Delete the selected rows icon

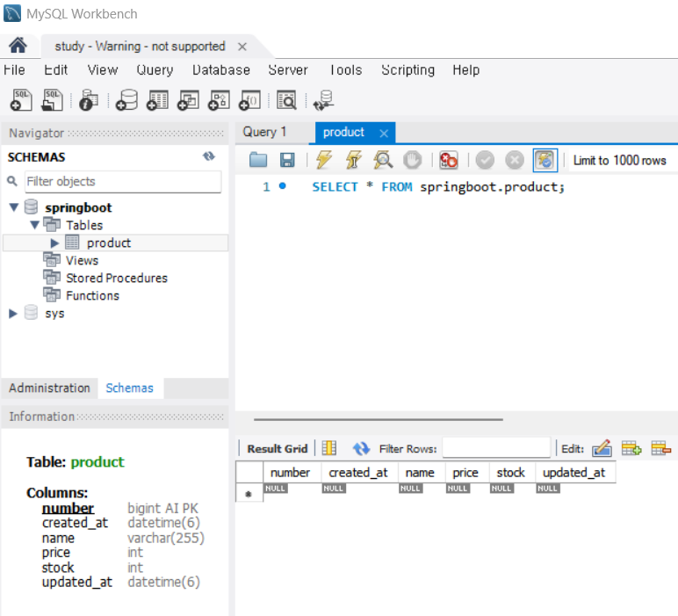coord(661,448)
